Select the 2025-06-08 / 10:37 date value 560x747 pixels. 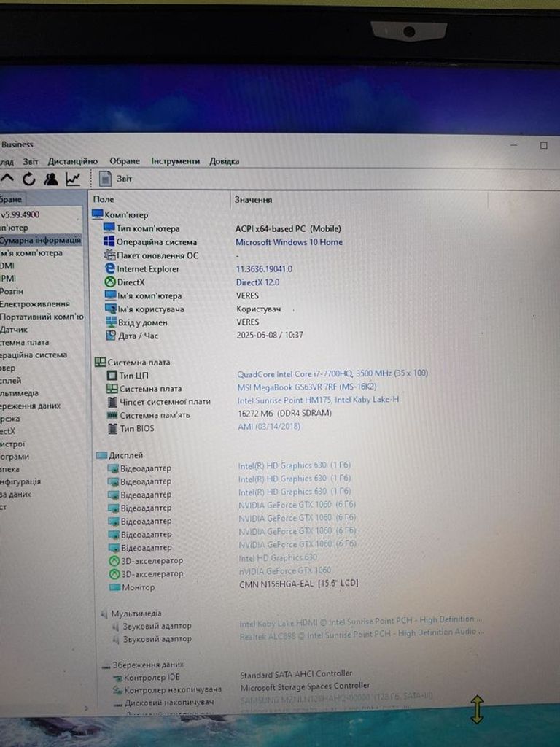tap(270, 335)
